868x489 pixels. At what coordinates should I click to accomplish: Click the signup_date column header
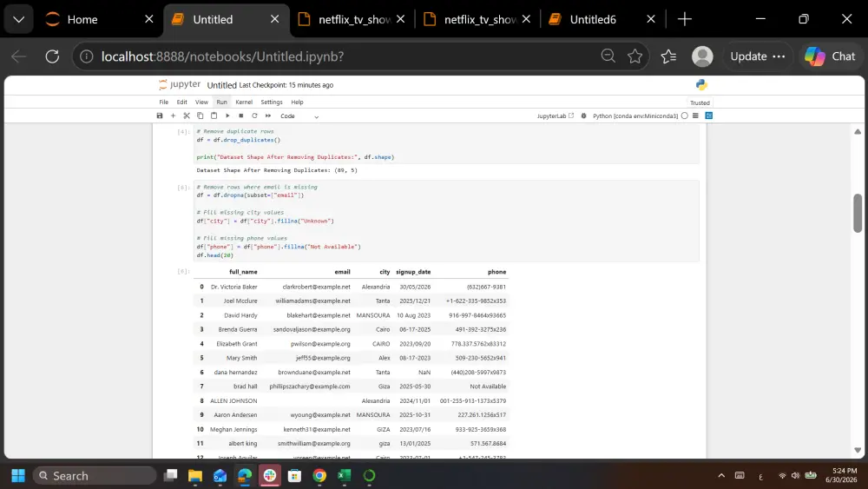pyautogui.click(x=413, y=272)
